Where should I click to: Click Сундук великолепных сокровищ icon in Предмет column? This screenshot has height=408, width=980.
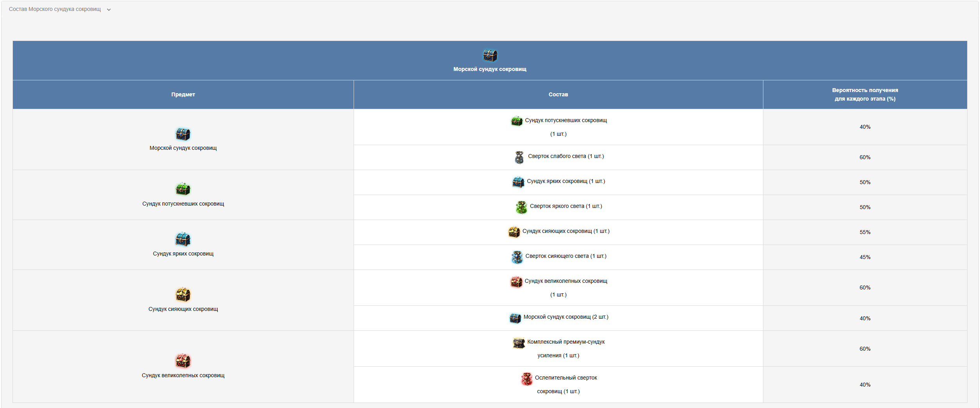tap(183, 361)
